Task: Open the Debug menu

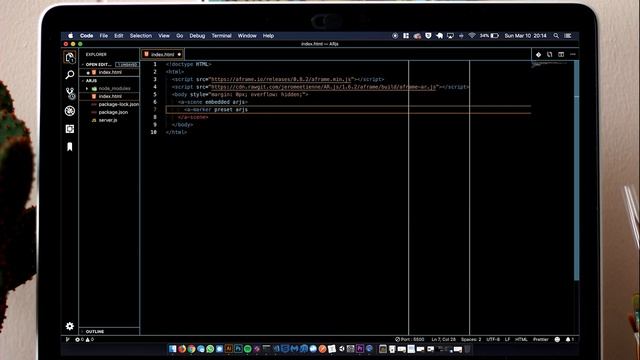Action: [x=197, y=36]
